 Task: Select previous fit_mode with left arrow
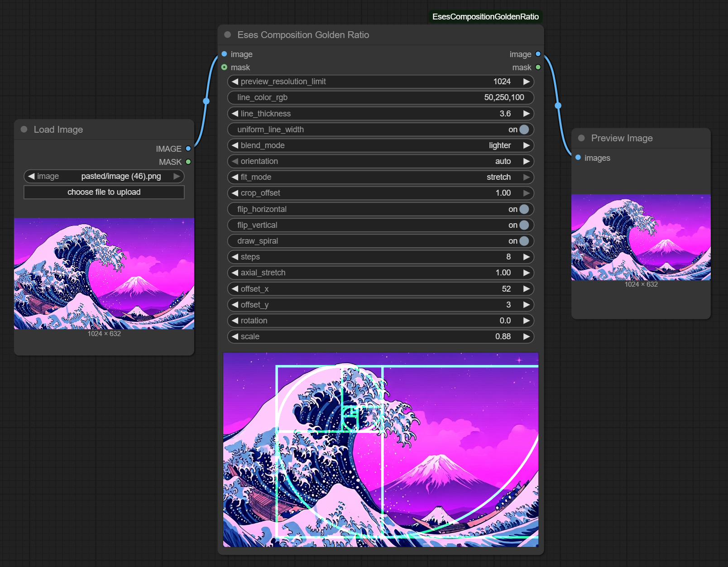[x=235, y=177]
